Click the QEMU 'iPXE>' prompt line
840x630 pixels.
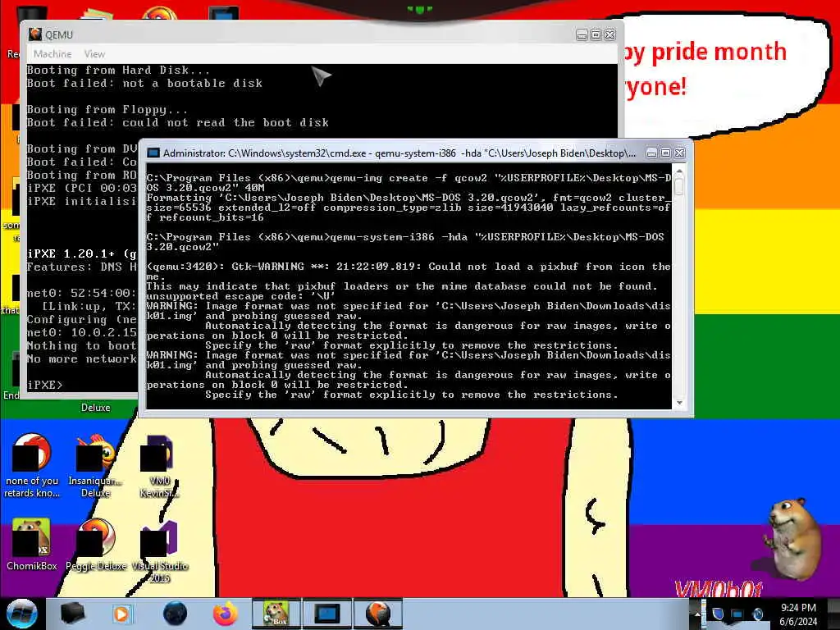point(45,386)
